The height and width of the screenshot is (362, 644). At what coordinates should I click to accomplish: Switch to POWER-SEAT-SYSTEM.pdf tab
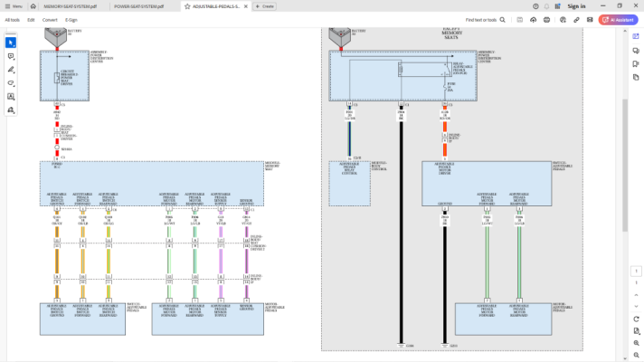pyautogui.click(x=138, y=6)
